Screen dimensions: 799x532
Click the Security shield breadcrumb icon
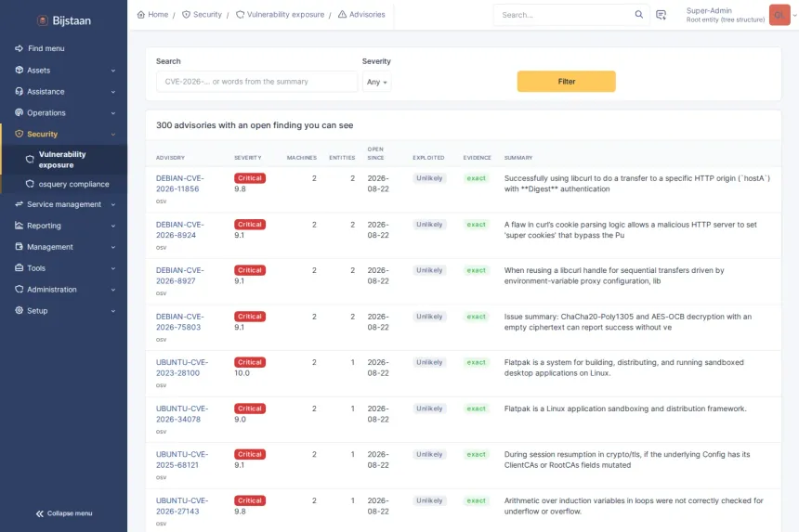click(x=186, y=14)
